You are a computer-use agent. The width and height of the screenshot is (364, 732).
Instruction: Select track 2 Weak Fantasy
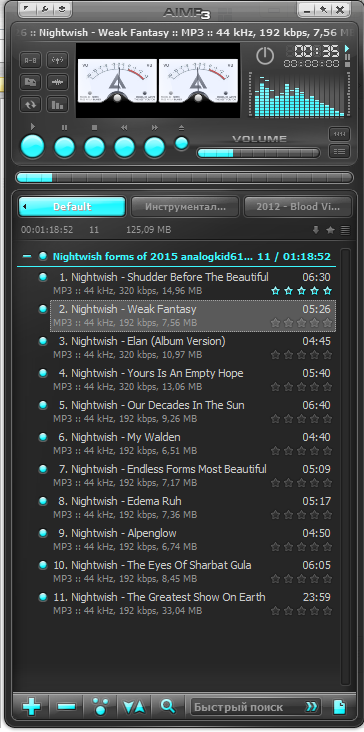193,316
